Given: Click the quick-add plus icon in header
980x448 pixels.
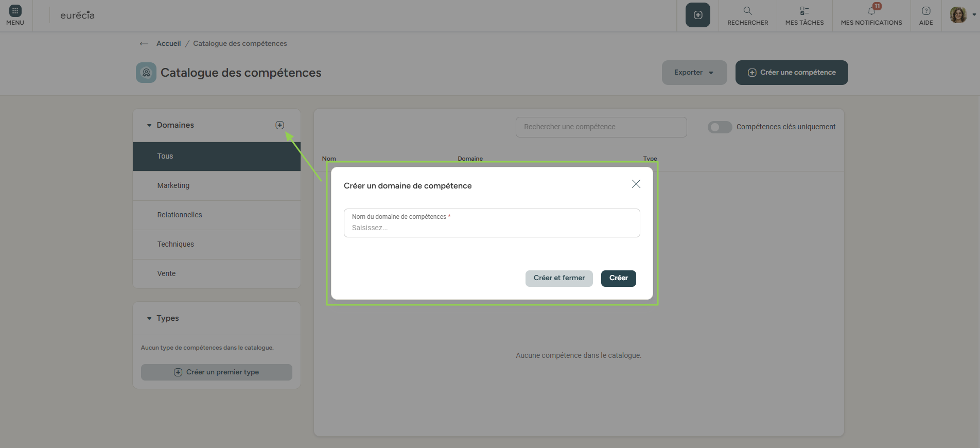Looking at the screenshot, I should click(697, 15).
